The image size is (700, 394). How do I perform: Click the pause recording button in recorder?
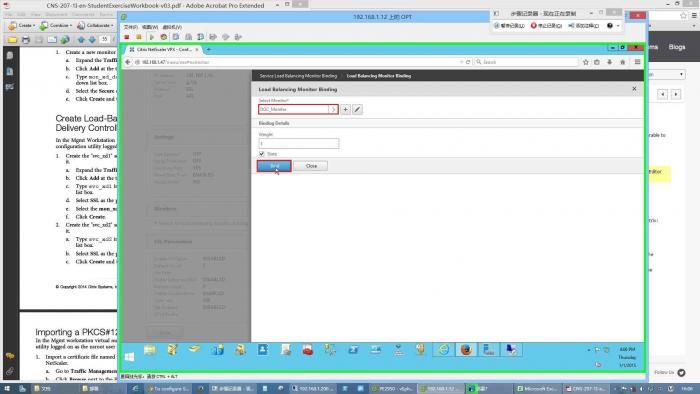click(x=509, y=26)
